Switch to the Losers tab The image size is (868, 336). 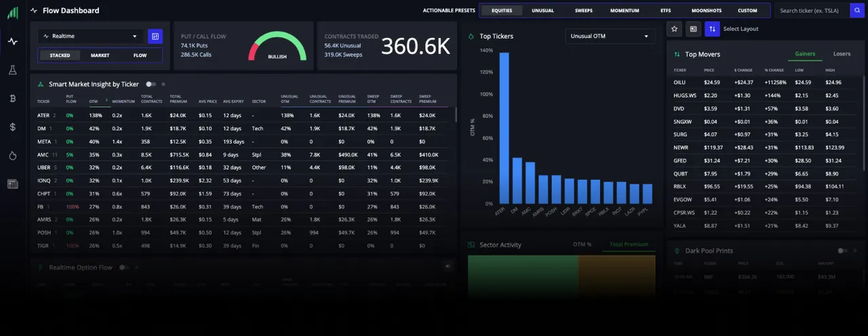[x=842, y=54]
